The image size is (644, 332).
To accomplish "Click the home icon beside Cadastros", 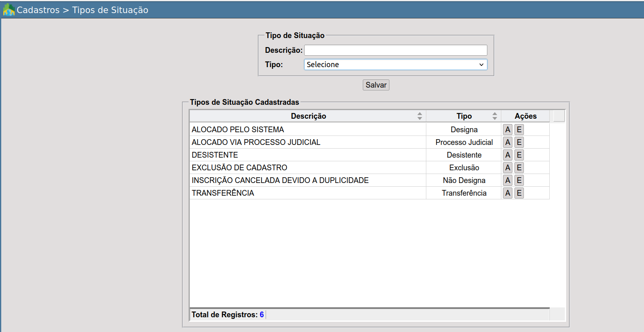I will 9,10.
